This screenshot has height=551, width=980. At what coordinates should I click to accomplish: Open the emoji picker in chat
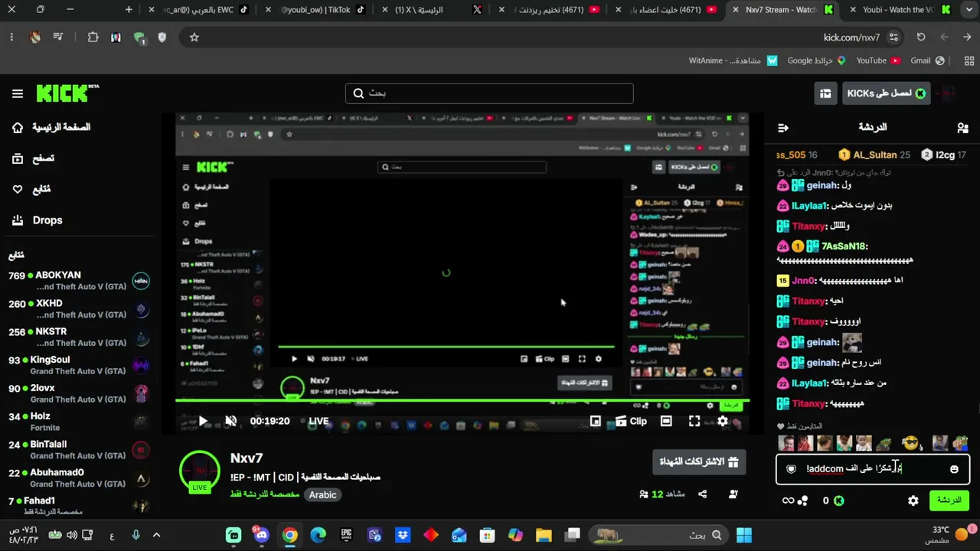pyautogui.click(x=954, y=469)
